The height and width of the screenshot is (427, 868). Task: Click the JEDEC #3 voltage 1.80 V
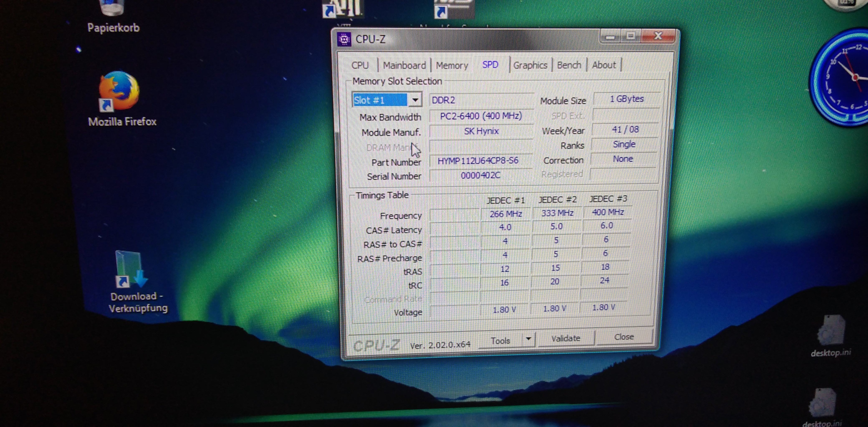point(603,307)
